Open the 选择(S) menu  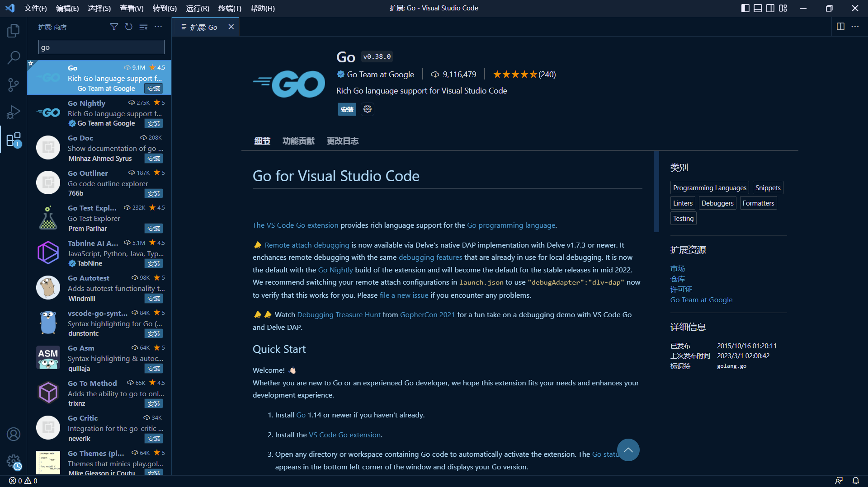[x=99, y=8]
